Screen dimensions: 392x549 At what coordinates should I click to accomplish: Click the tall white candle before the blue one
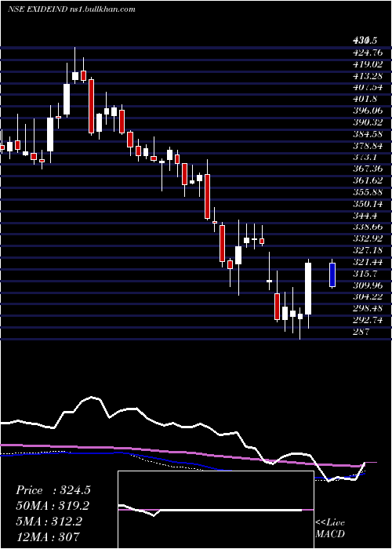308,289
